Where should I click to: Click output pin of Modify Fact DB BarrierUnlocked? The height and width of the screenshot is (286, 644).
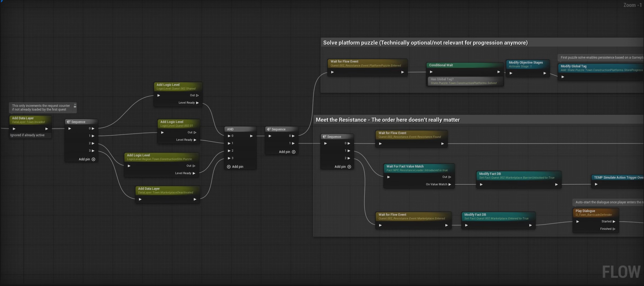pos(556,185)
